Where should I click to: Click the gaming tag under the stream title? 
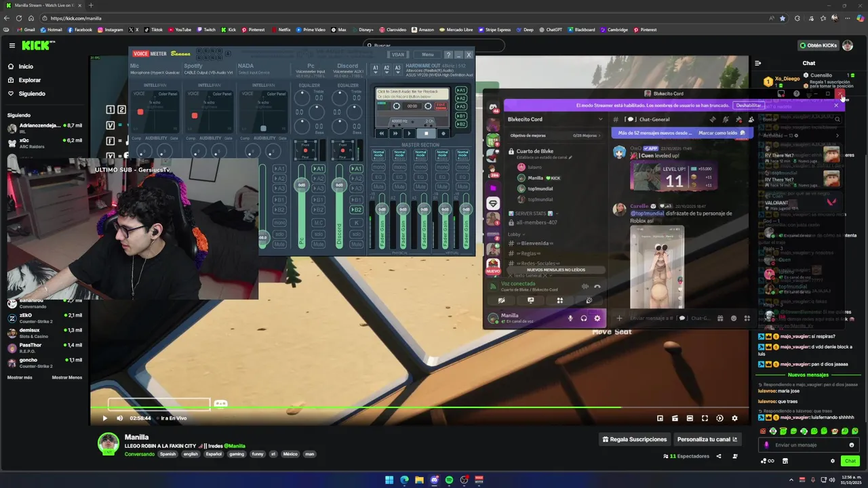[x=237, y=454]
